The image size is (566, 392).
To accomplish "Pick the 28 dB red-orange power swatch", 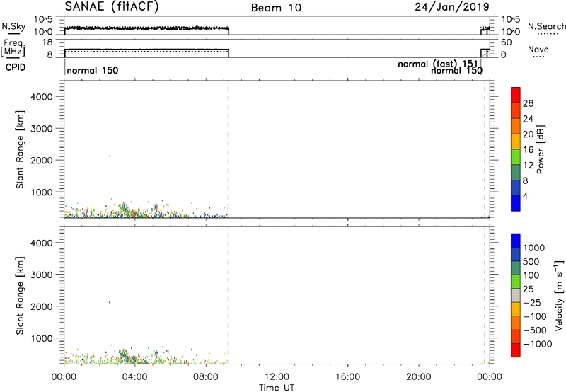I will click(x=516, y=110).
